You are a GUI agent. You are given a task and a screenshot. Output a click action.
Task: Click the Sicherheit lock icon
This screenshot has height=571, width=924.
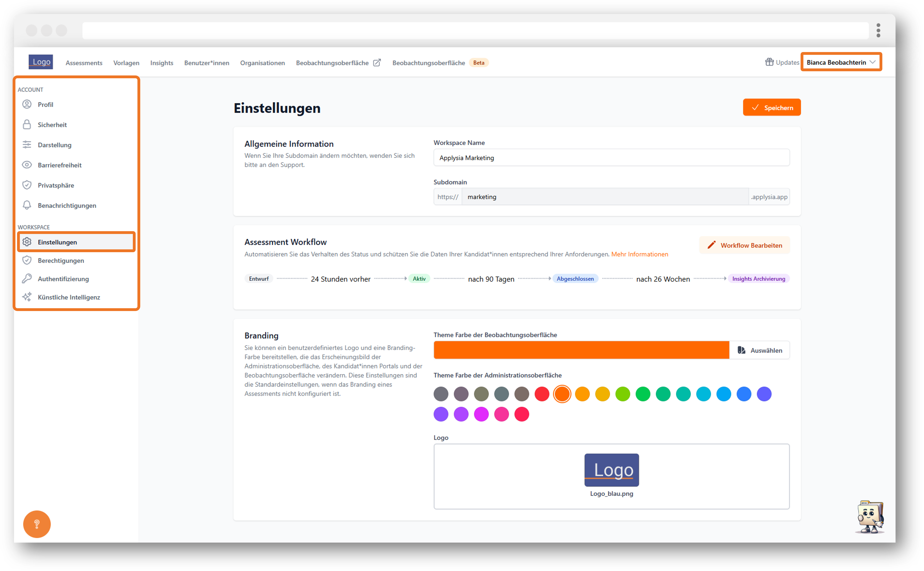pyautogui.click(x=27, y=124)
